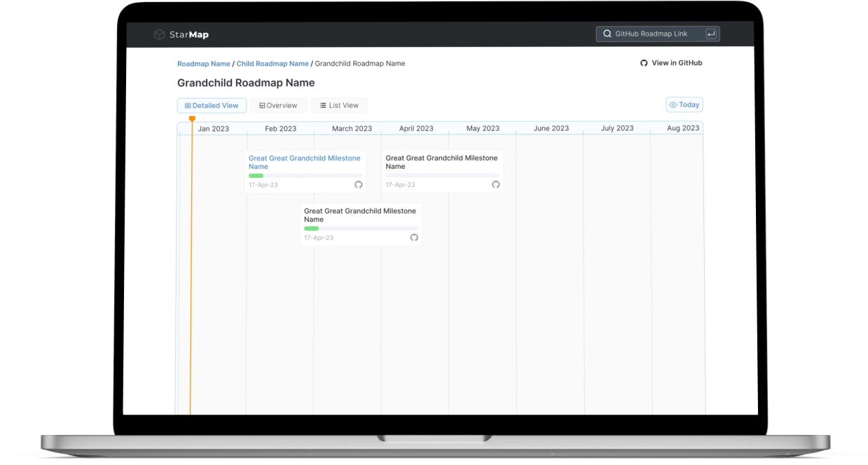The height and width of the screenshot is (465, 868).
Task: Click the GitHub icon on the lowest milestone card
Action: coord(414,237)
